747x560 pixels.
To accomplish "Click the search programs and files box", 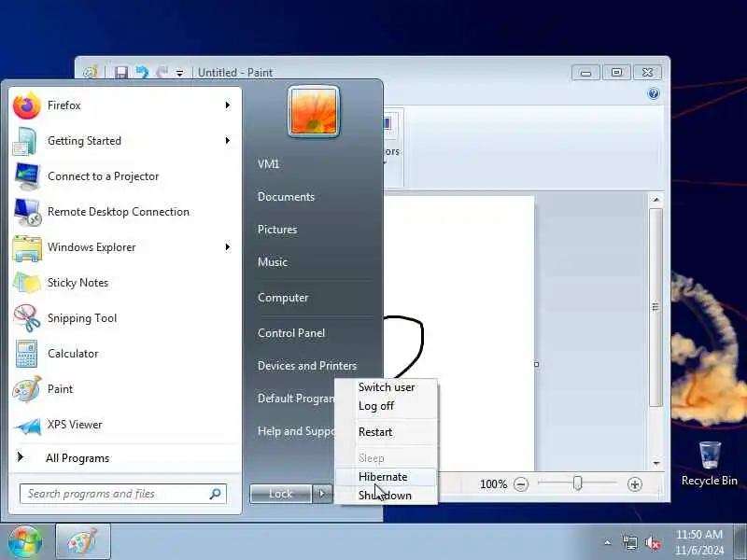I will (x=123, y=494).
